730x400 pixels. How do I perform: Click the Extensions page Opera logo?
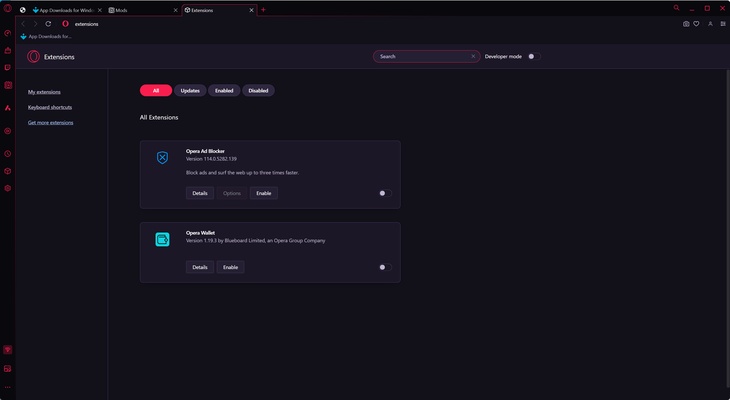pyautogui.click(x=33, y=56)
